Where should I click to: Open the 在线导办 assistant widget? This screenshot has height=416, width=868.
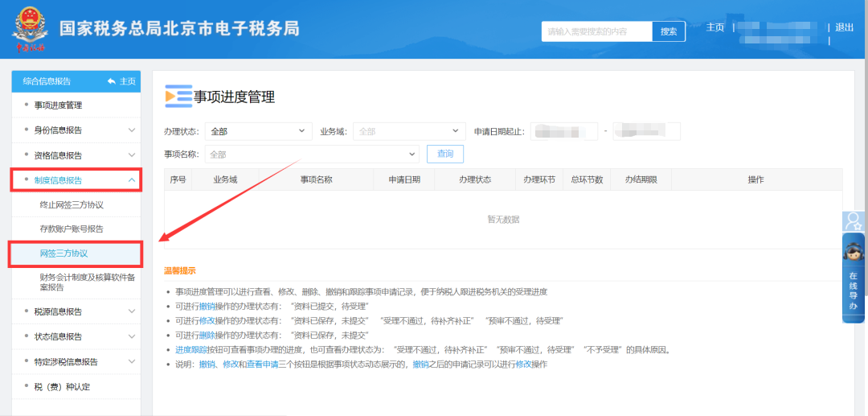854,278
